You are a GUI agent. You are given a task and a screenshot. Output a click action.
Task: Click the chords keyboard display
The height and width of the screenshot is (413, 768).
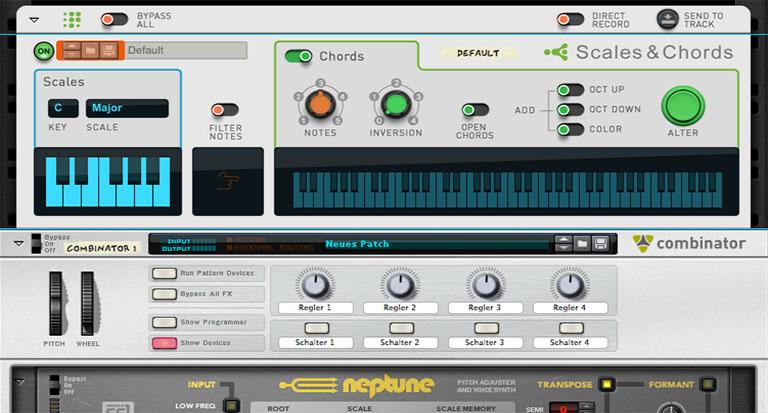(x=506, y=182)
